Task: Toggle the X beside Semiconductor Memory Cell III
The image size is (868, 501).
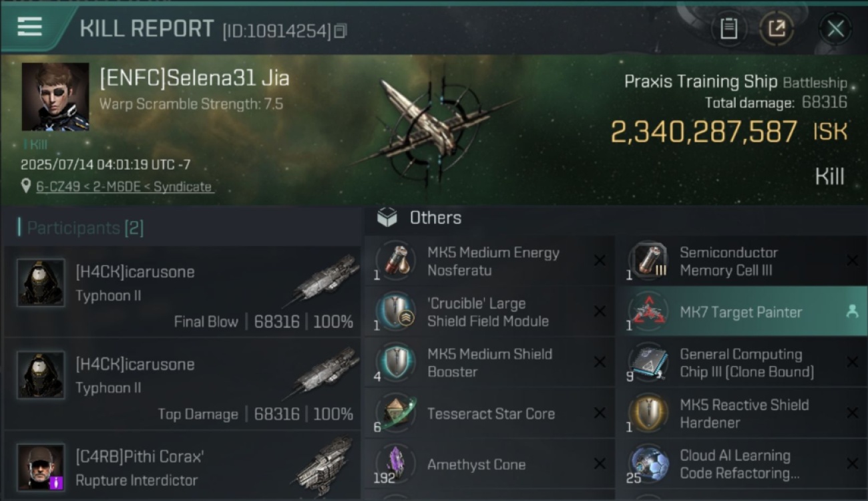Action: pyautogui.click(x=852, y=261)
